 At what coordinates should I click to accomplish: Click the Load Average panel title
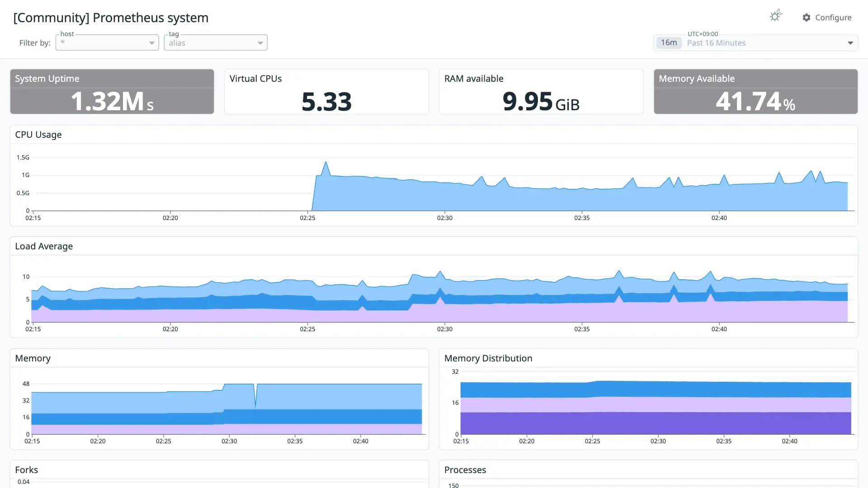[x=44, y=246]
